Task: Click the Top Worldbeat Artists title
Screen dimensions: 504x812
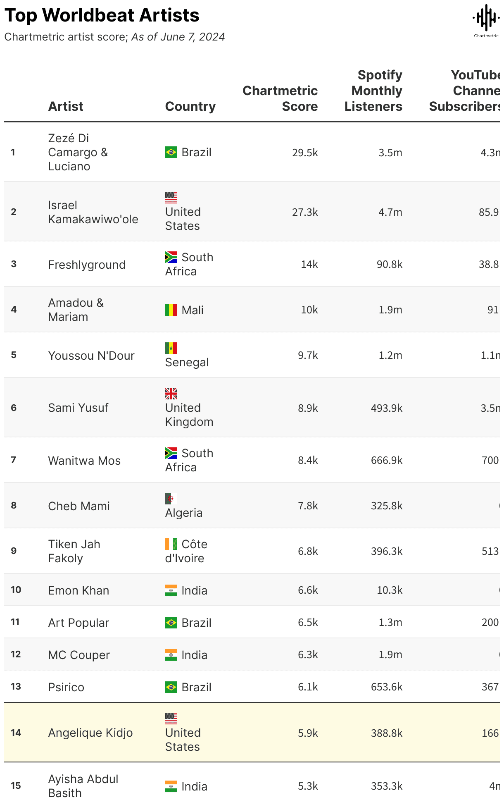Action: 102,16
